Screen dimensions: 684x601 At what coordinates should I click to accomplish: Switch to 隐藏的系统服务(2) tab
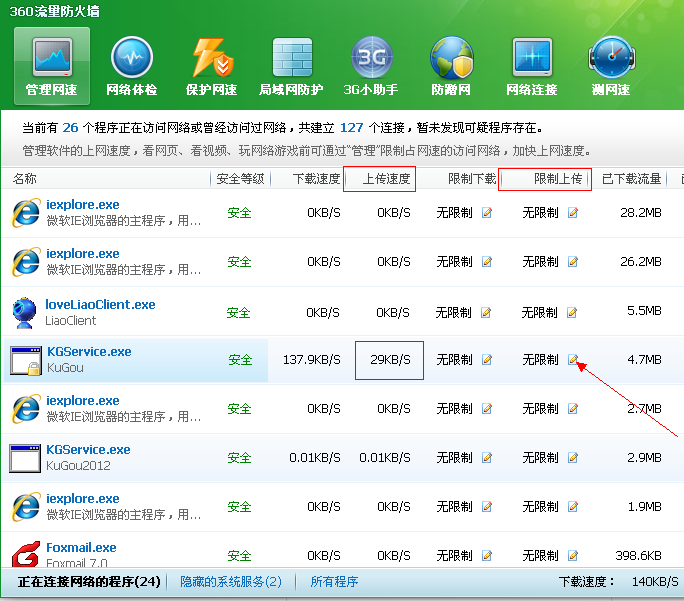click(230, 581)
